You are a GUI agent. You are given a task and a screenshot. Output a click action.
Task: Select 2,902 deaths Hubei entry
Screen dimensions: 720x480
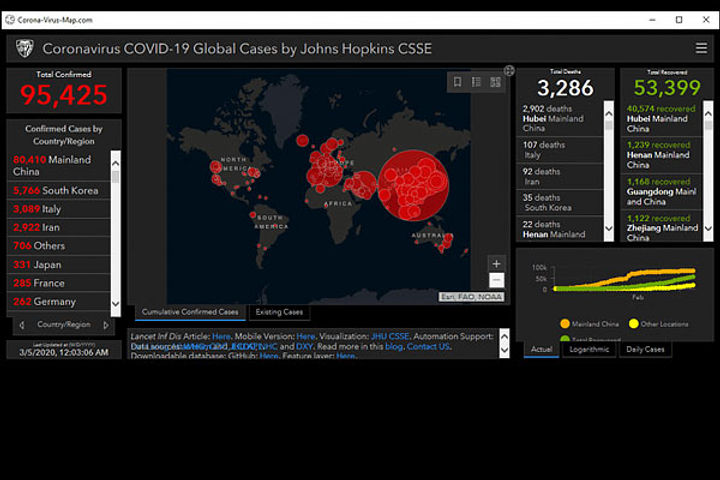click(x=560, y=119)
